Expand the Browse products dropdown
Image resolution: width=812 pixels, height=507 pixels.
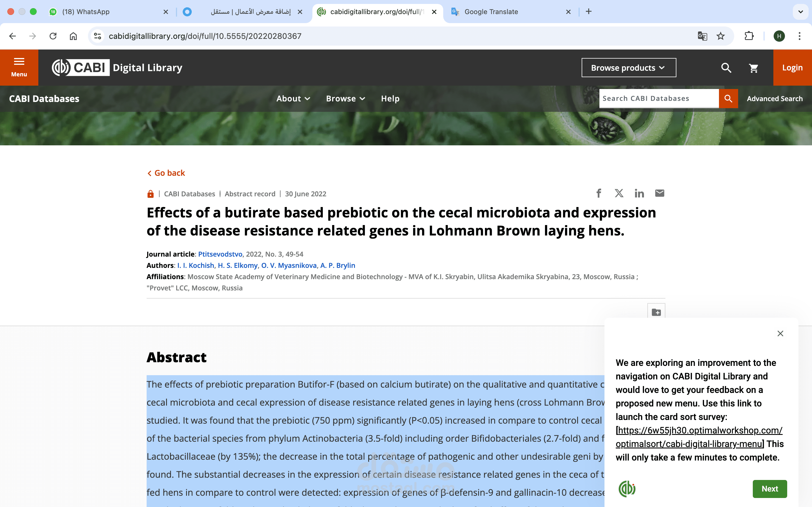(x=628, y=68)
